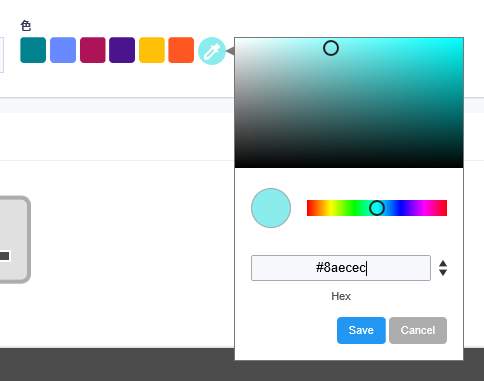Click the saturation picker circle handle
This screenshot has width=484, height=381.
331,48
